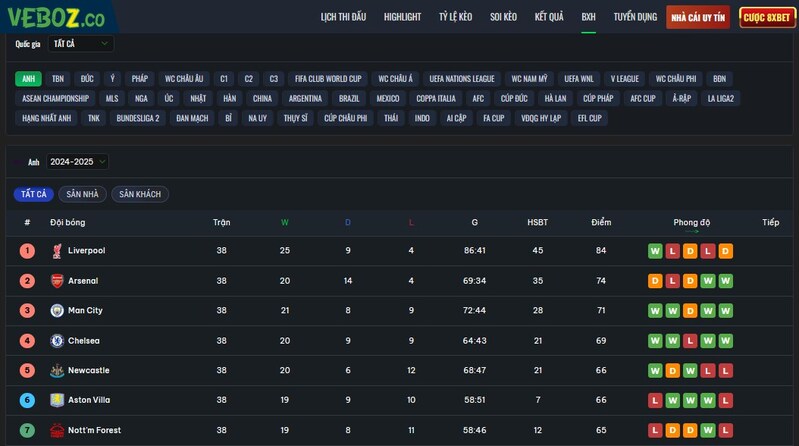The height and width of the screenshot is (446, 799).
Task: Click Arsenal's points value 74
Action: (x=601, y=281)
